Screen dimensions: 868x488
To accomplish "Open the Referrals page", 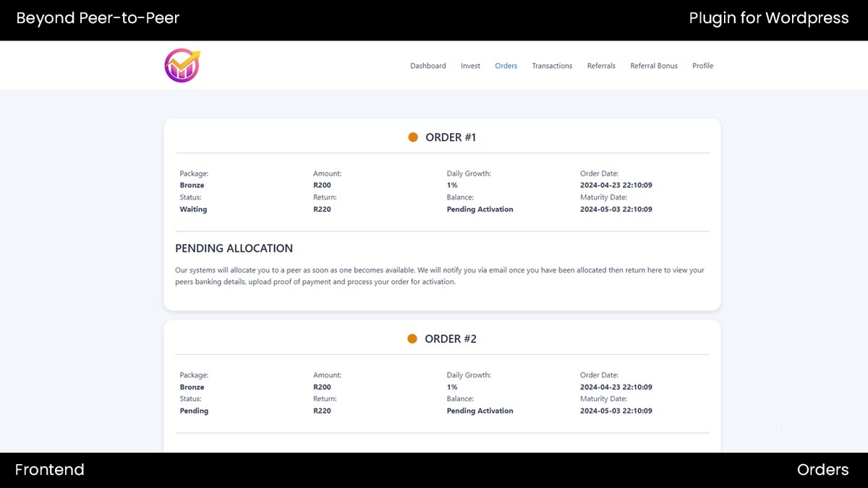I will click(x=601, y=66).
